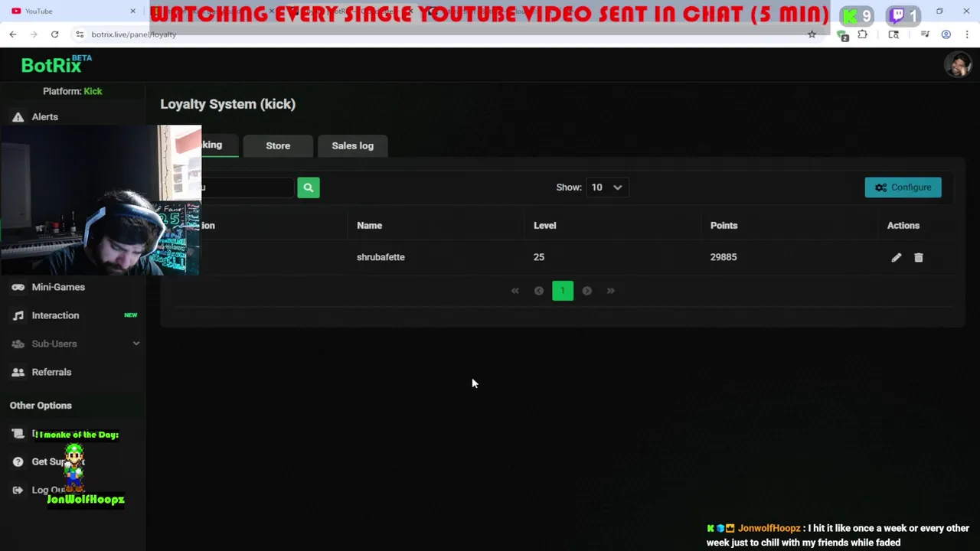The width and height of the screenshot is (980, 551).
Task: View site information icon in address bar
Action: coord(80,34)
